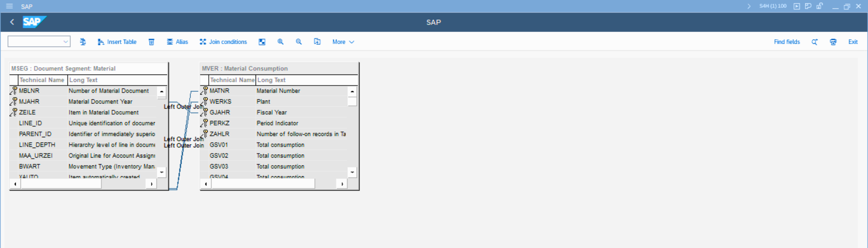This screenshot has width=868, height=248.
Task: Click the zoom out magnifier icon
Action: (x=299, y=42)
